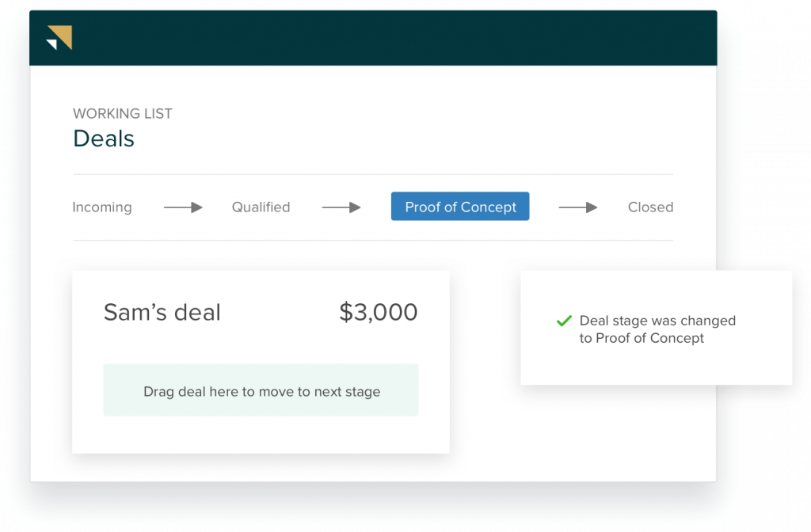This screenshot has width=811, height=532.
Task: Click empty area of the dark header bar
Action: [x=396, y=38]
